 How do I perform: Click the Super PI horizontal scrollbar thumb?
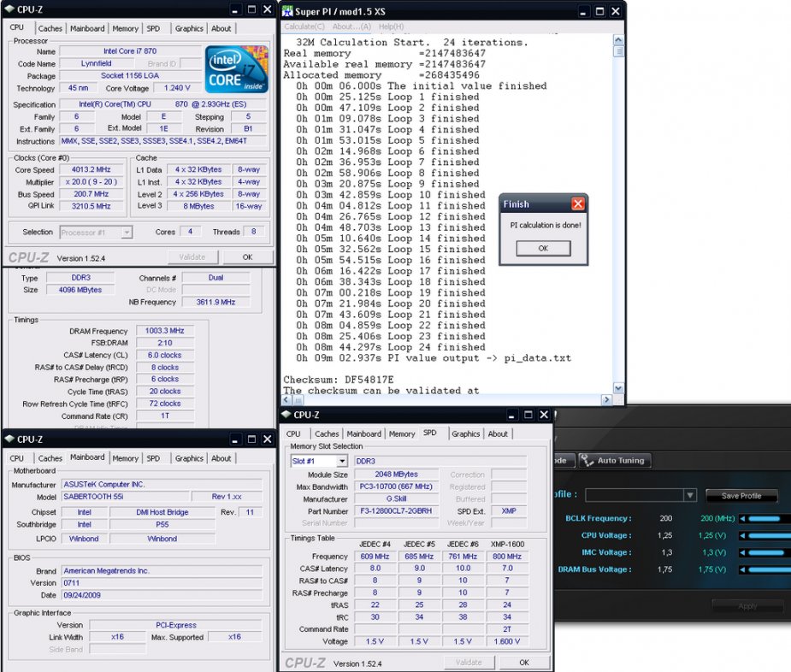point(298,399)
